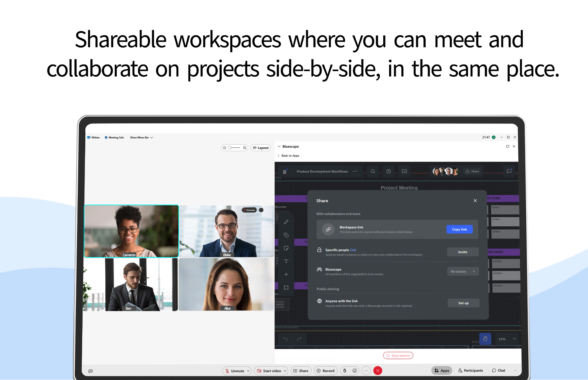Screen dimensions: 588x380
Task: Click the Webex logo label
Action: (94, 138)
